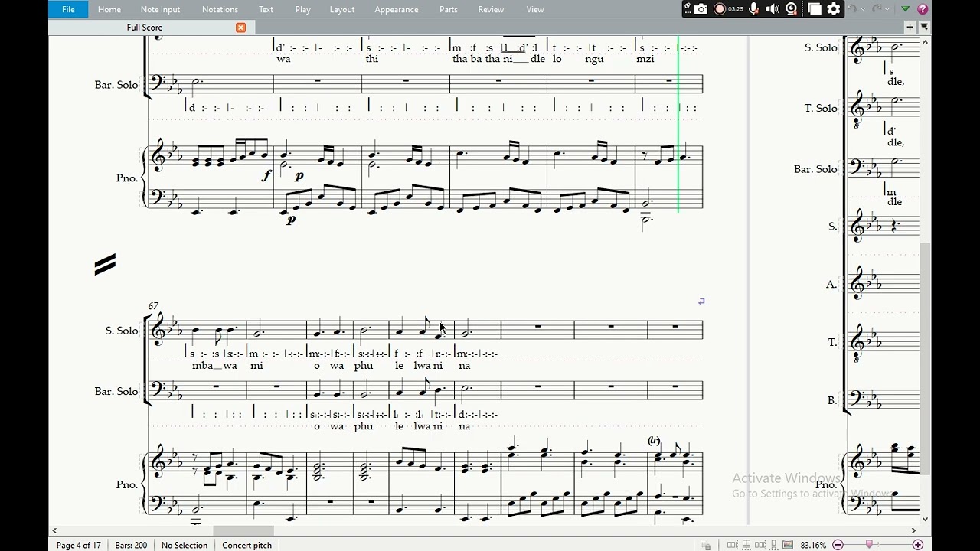Collapse the ribbon with the green triangle
The image size is (980, 551).
tap(905, 9)
